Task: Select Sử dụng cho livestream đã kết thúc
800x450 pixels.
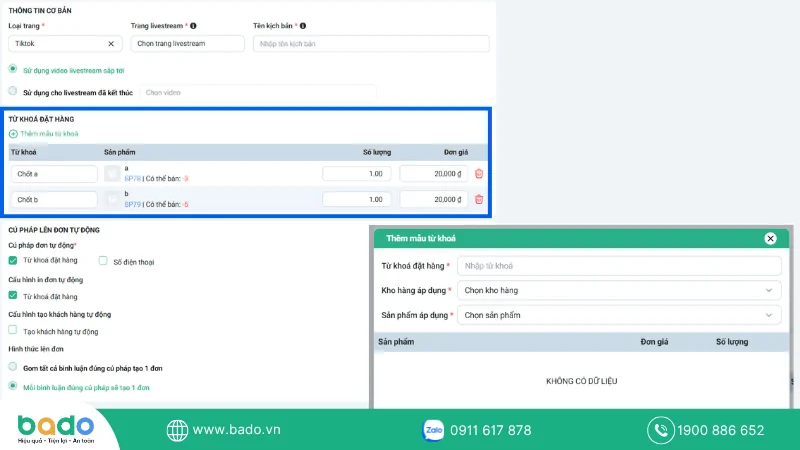Action: pos(13,91)
